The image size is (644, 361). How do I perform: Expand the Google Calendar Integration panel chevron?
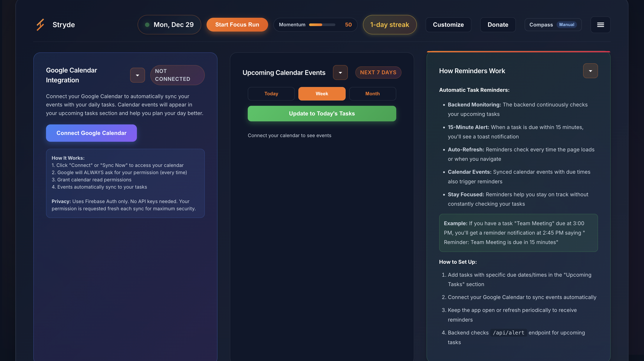137,75
